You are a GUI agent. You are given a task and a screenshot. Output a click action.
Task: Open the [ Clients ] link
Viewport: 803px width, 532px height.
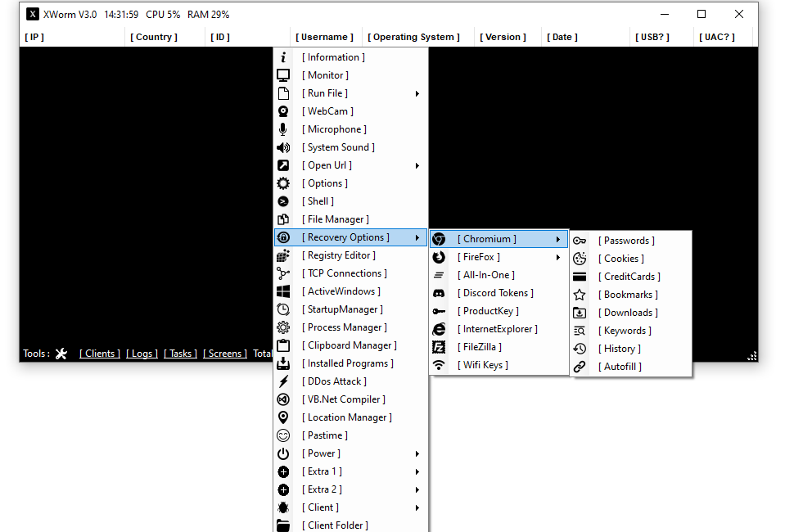(100, 354)
